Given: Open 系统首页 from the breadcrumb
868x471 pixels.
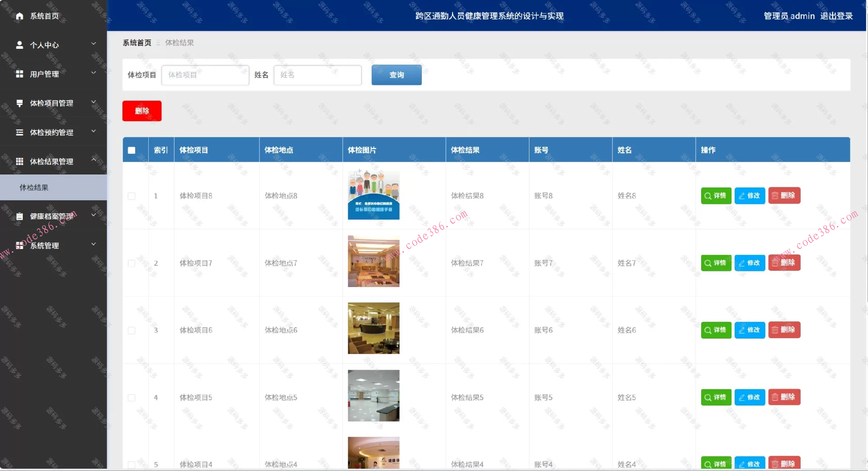Looking at the screenshot, I should 137,42.
